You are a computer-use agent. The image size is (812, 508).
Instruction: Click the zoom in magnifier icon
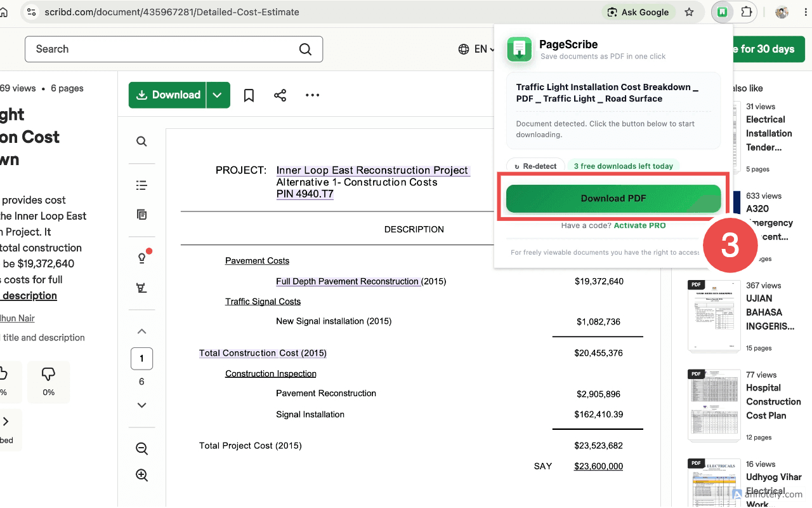point(142,475)
